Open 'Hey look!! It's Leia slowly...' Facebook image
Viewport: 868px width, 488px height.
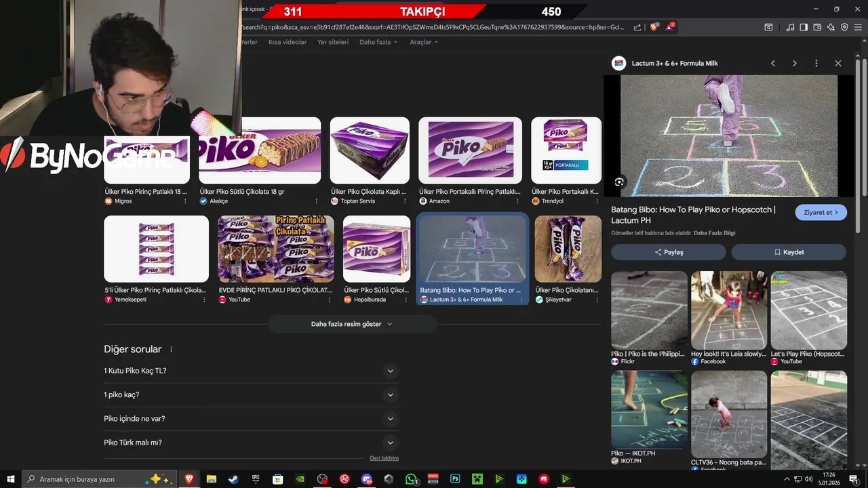click(729, 310)
